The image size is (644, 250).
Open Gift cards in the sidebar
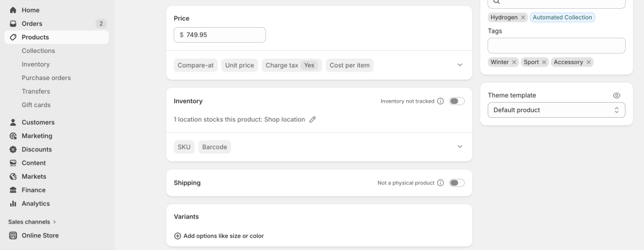(x=36, y=105)
